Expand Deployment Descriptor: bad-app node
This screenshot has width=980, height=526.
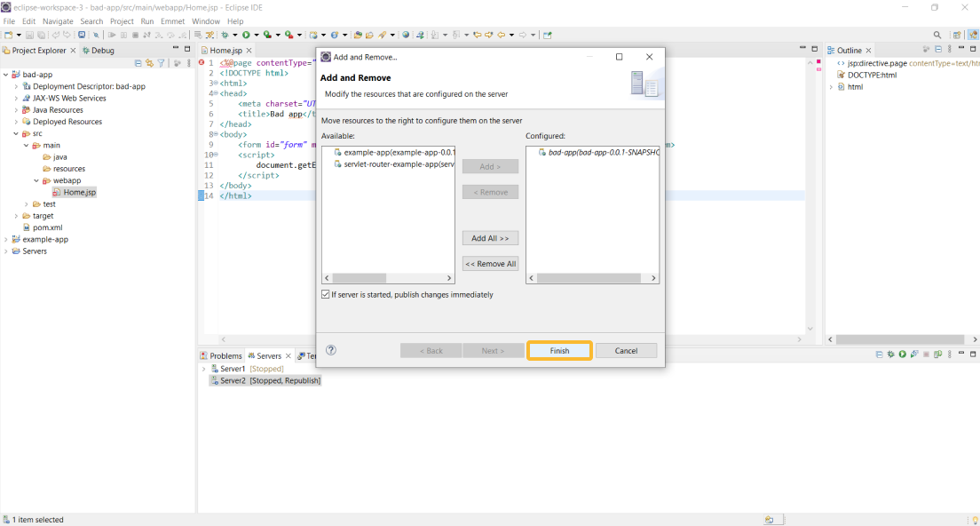[16, 86]
